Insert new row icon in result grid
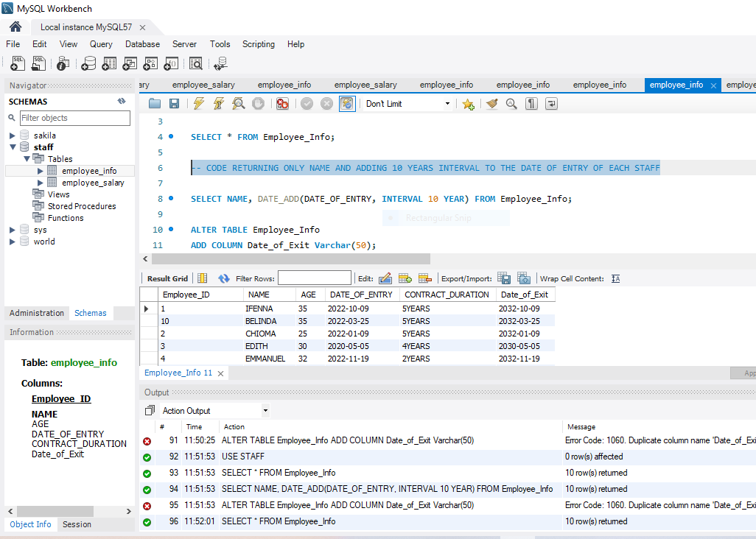756x539 pixels. point(405,278)
